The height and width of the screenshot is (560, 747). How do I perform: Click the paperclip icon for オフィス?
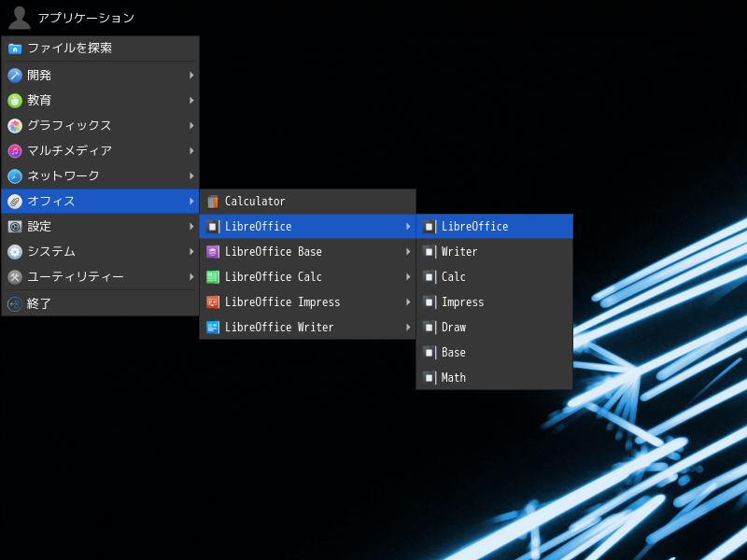click(15, 202)
